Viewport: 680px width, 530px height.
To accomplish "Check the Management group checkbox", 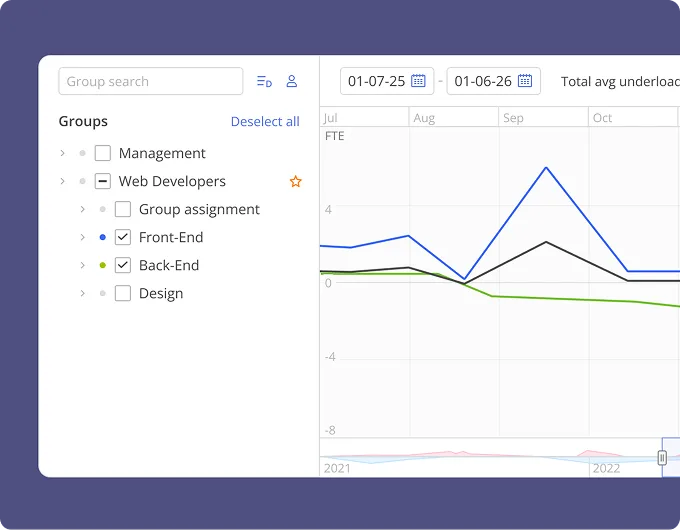I will [x=103, y=154].
